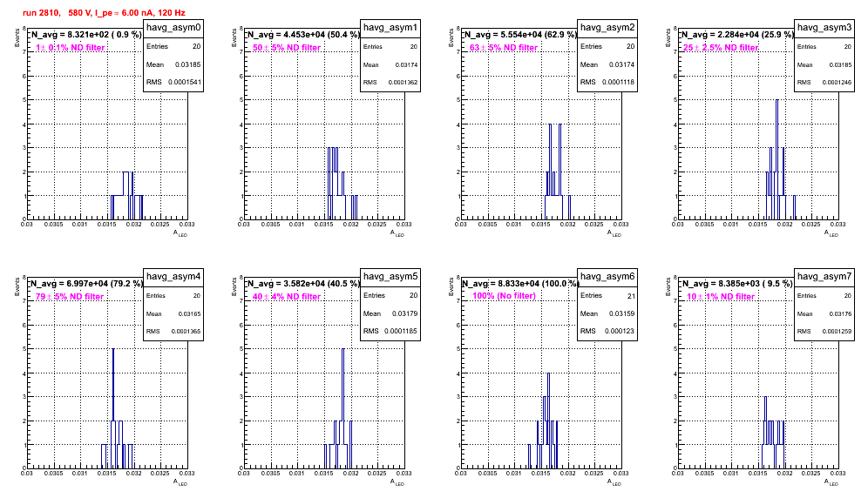Click the Mean 0.03185 row in havg_asym0
868x498 pixels.
coord(173,64)
